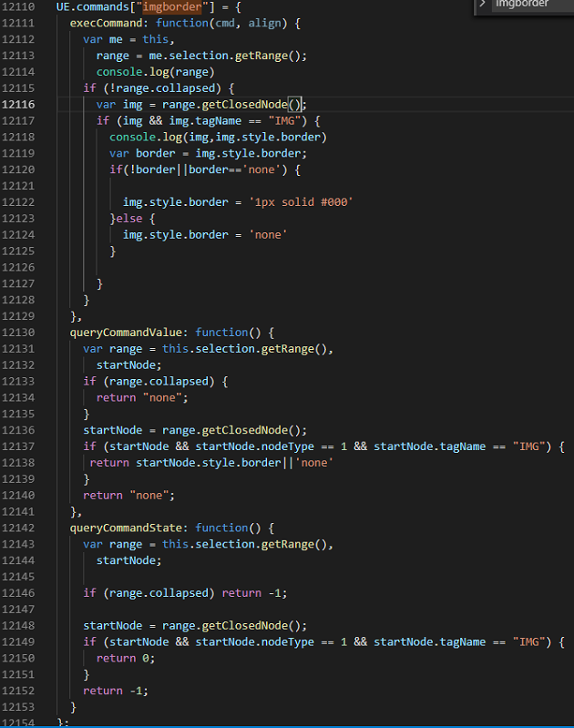Select line number 12137 in the gutter
574x728 pixels.
[x=18, y=446]
